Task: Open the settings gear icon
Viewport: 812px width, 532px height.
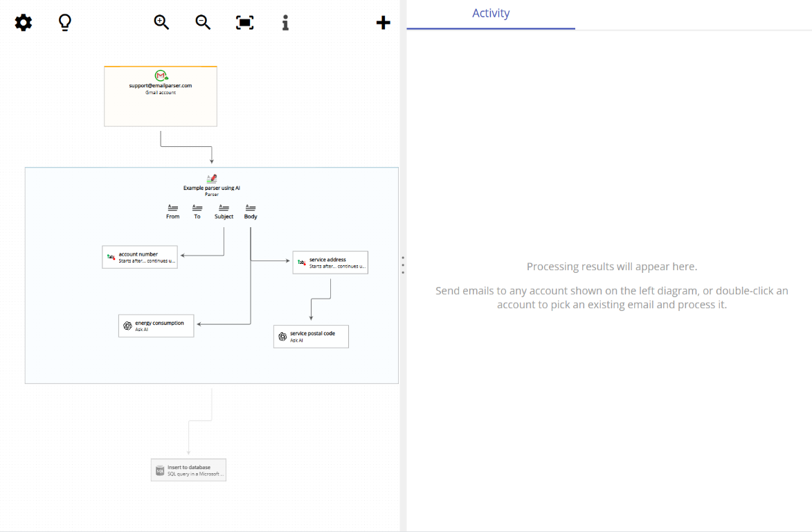Action: click(23, 22)
